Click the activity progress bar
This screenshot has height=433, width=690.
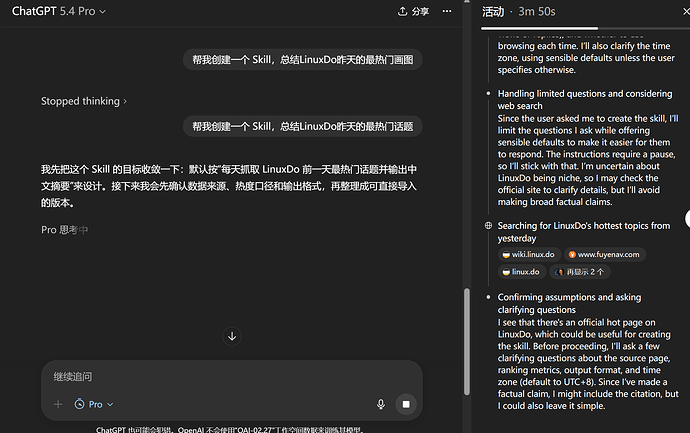585,28
